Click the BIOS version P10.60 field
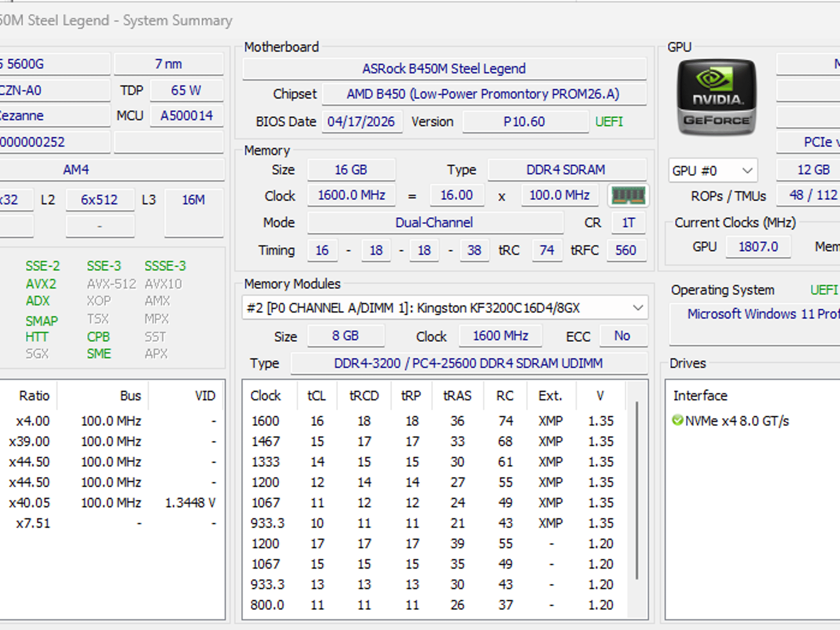This screenshot has height=630, width=840. click(x=525, y=121)
